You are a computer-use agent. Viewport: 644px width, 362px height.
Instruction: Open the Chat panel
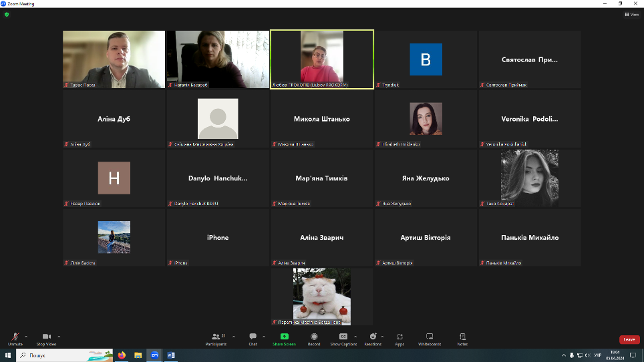click(x=253, y=337)
